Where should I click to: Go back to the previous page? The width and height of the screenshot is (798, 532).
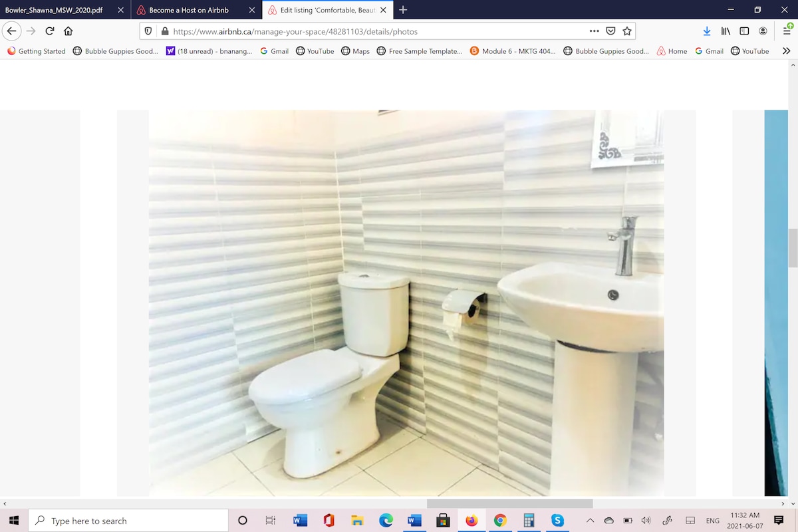(x=12, y=31)
